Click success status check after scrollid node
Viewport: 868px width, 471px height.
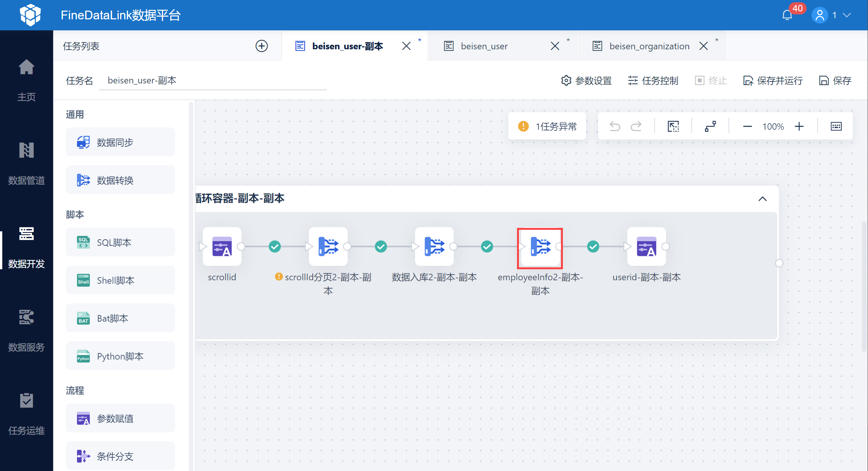pyautogui.click(x=275, y=246)
